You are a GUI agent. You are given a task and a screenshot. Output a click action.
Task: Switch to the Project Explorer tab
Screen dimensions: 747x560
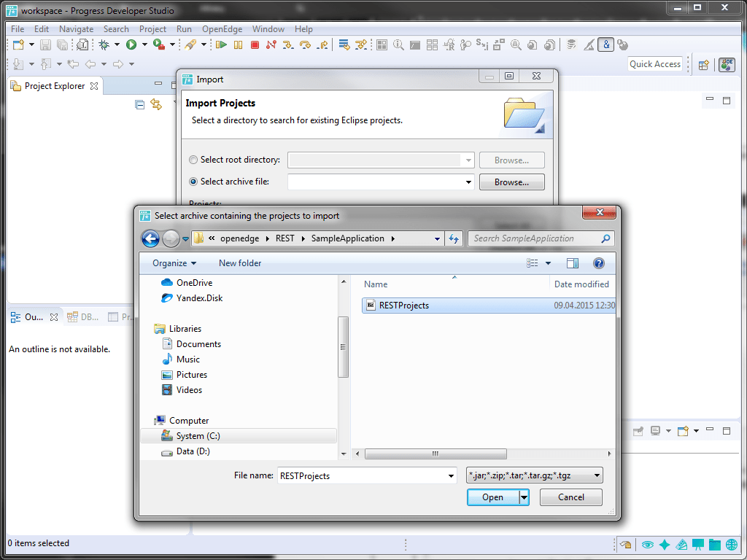pyautogui.click(x=54, y=86)
